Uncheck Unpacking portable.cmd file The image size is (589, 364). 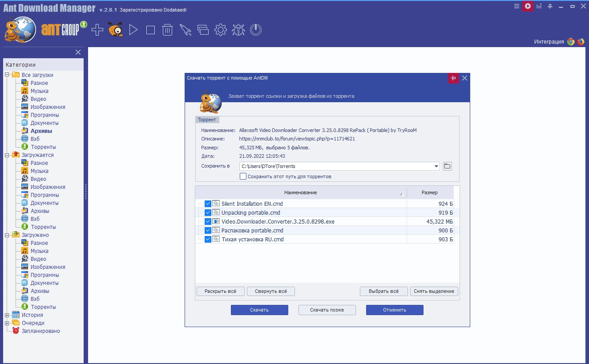(208, 212)
